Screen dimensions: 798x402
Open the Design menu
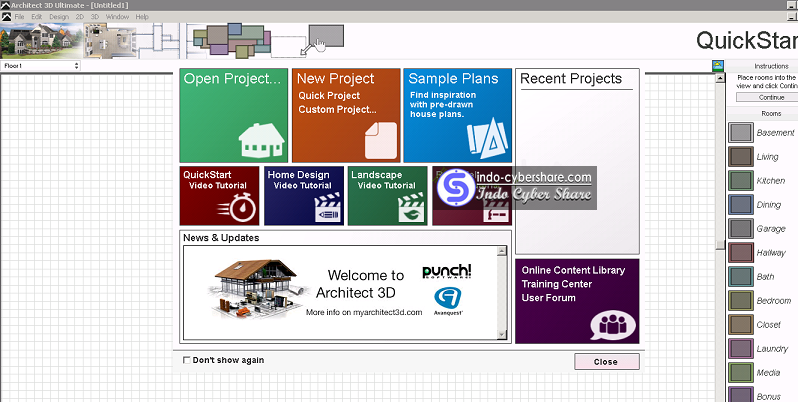coord(59,17)
